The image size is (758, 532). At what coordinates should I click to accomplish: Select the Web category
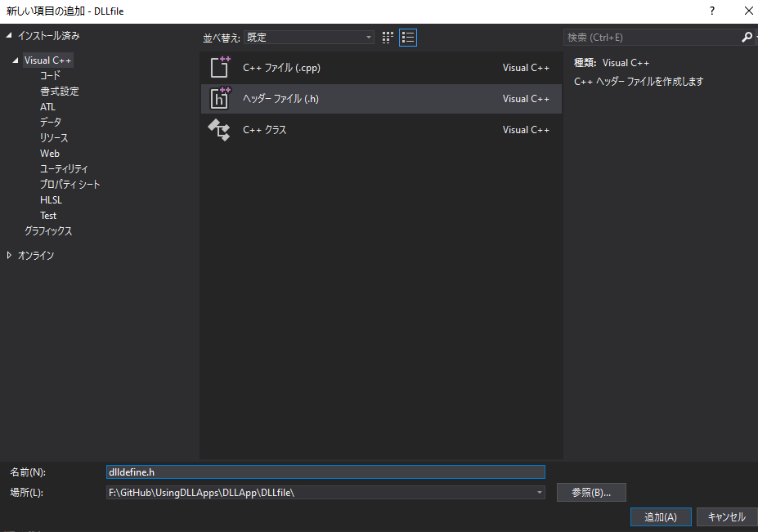tap(50, 153)
